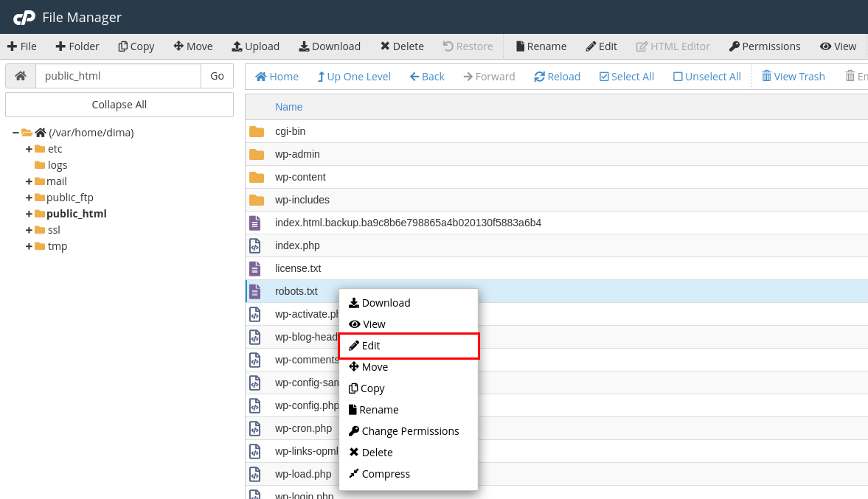Go Up One Level
Screen dimensions: 868x499
pyautogui.click(x=354, y=77)
